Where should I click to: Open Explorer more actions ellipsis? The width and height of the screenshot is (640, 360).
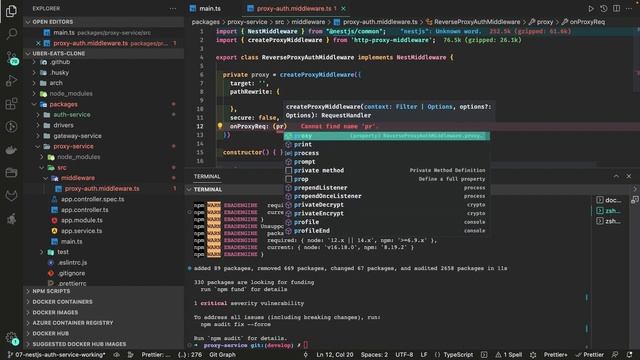tap(173, 9)
